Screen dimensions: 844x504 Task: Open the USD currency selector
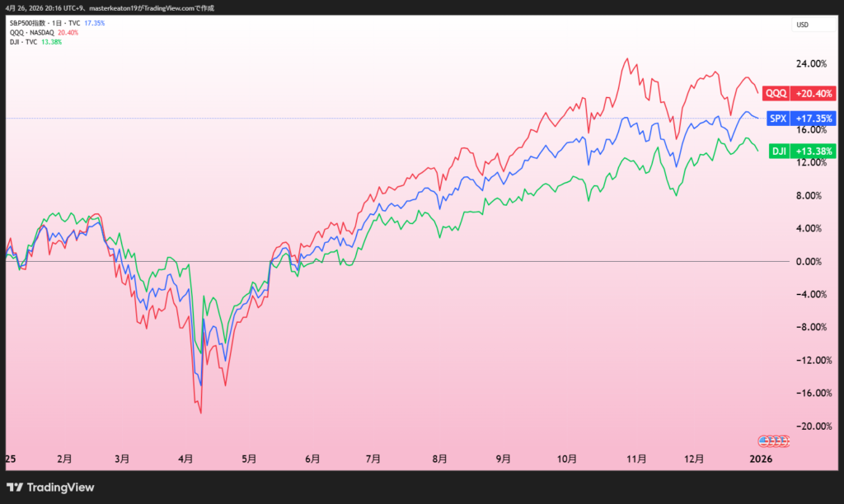[x=803, y=25]
